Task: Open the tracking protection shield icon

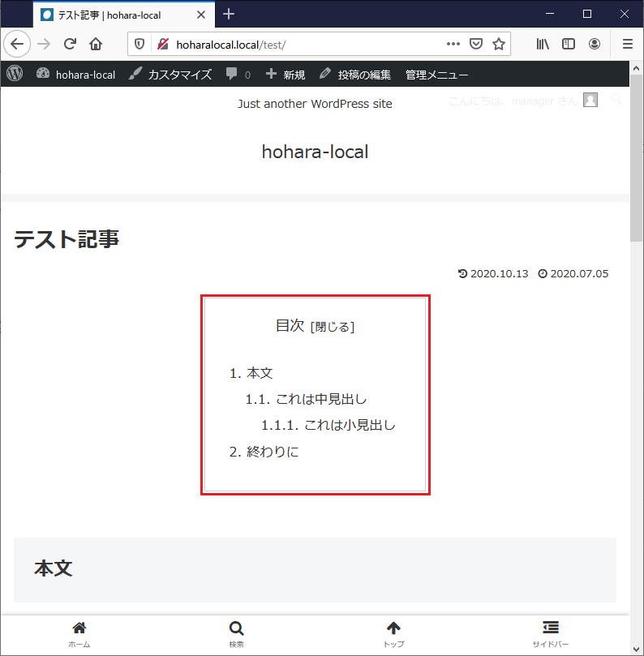Action: [x=139, y=44]
